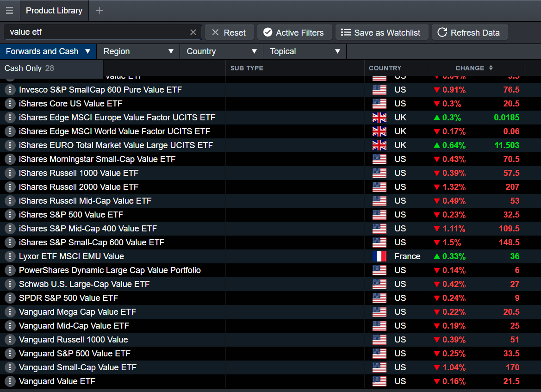The width and height of the screenshot is (541, 392).
Task: Click the 0.64% change value
Action: (x=454, y=145)
